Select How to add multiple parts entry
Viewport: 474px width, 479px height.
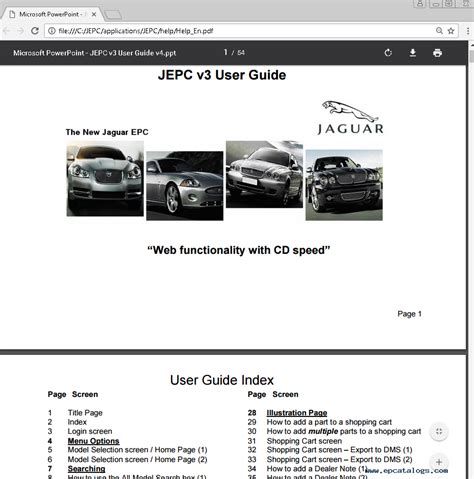pyautogui.click(x=344, y=431)
